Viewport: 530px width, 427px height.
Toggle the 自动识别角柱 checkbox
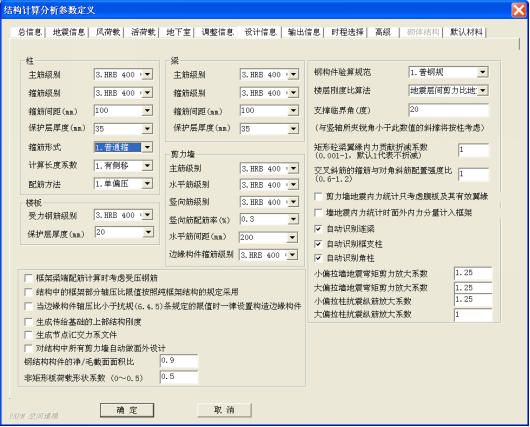tap(318, 258)
